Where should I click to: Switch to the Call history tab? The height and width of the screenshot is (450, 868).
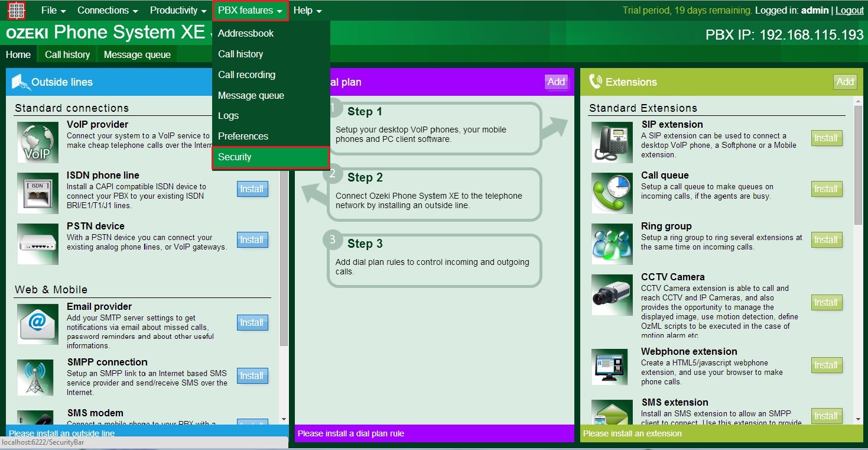67,54
